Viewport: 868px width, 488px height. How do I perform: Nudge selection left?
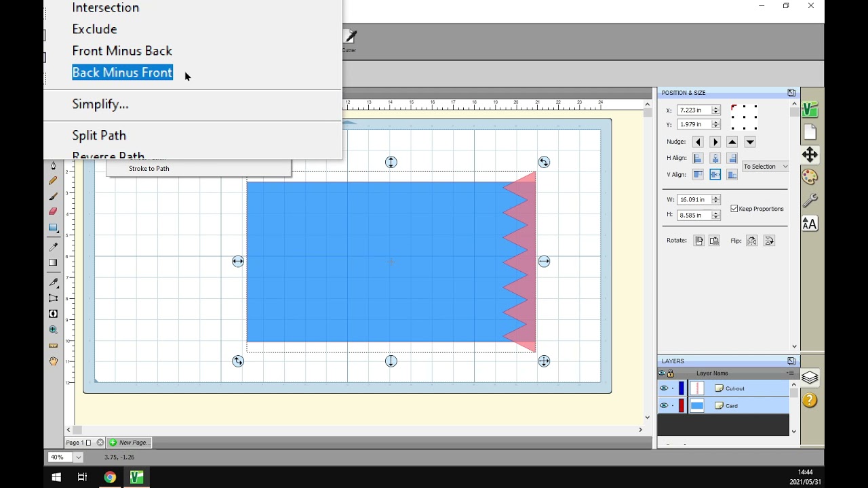698,142
